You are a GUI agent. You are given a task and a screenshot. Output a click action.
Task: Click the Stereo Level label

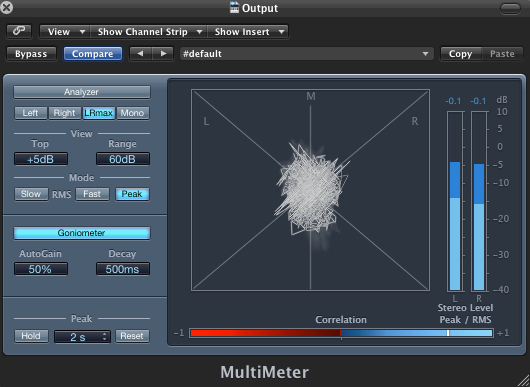pyautogui.click(x=465, y=308)
